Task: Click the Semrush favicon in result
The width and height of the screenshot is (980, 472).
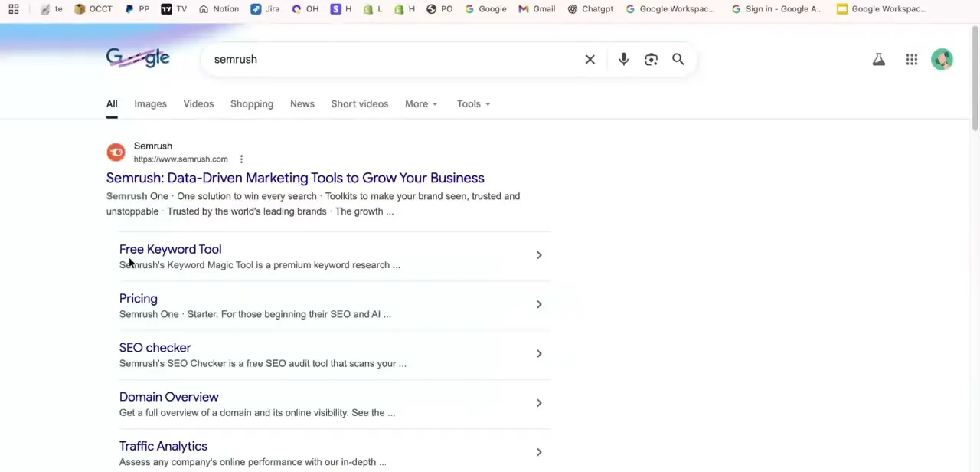Action: [116, 152]
